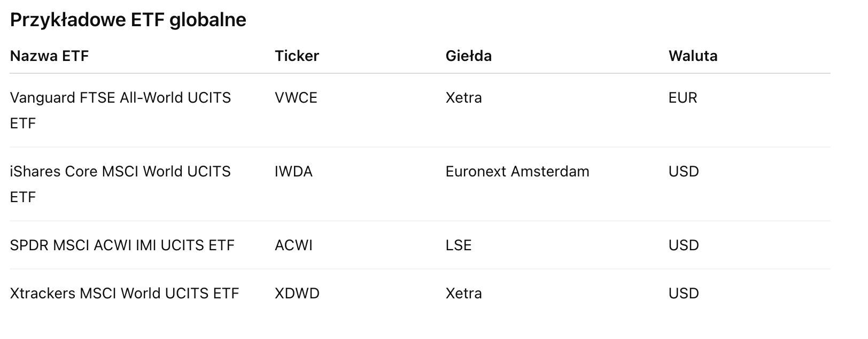Select the Vanguard FTSE All-World UCITS ETF name
The width and height of the screenshot is (868, 339).
tap(120, 98)
